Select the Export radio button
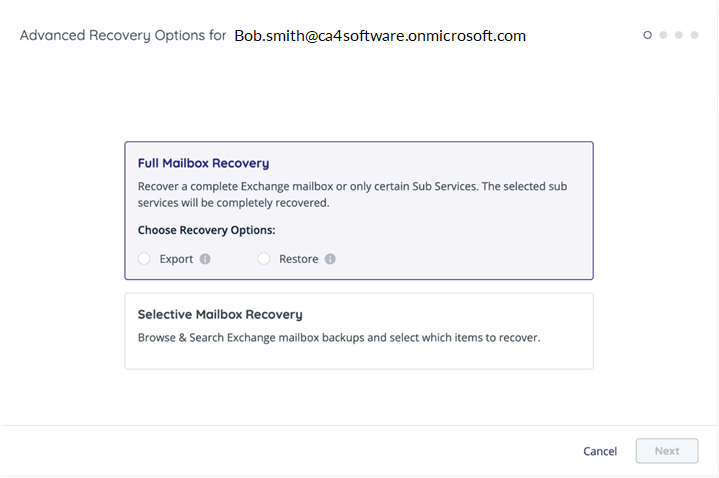 144,259
